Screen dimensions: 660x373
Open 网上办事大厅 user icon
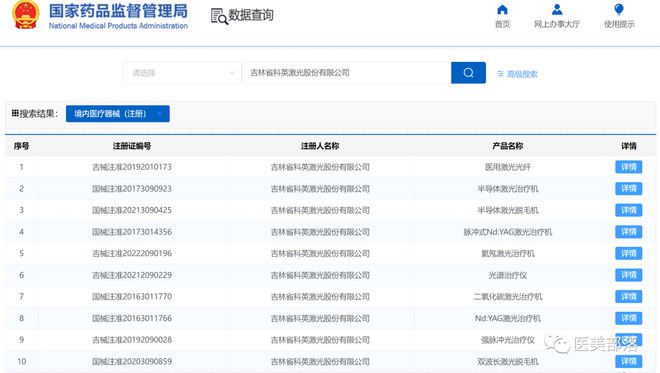[x=557, y=9]
